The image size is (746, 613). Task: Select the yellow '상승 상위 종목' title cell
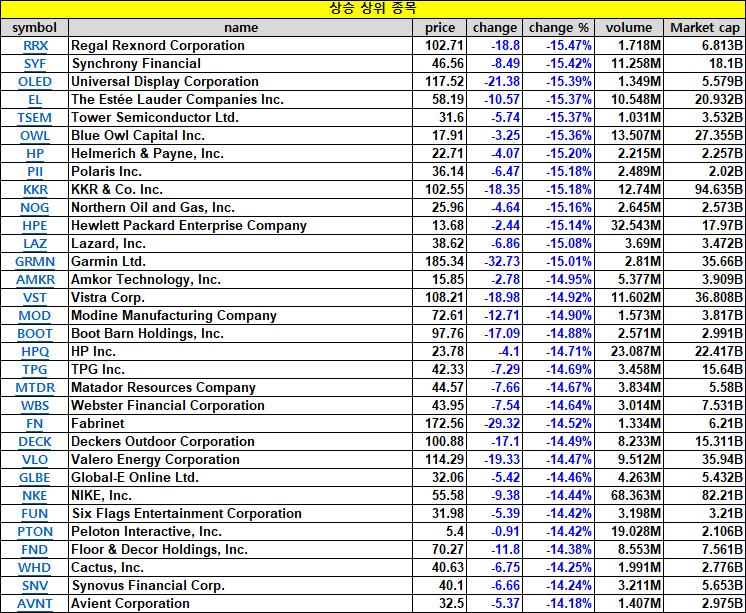tap(373, 10)
